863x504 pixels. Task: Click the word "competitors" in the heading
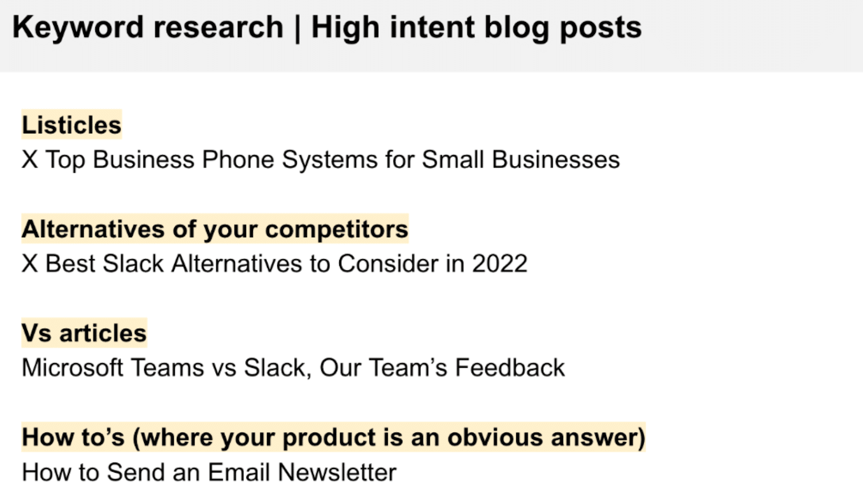pos(337,229)
